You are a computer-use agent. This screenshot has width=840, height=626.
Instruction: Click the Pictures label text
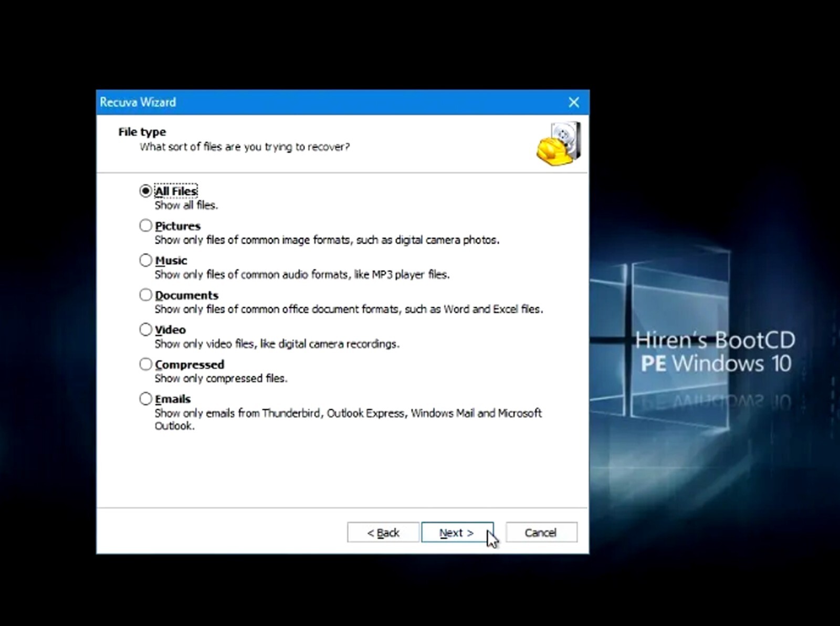coord(177,225)
